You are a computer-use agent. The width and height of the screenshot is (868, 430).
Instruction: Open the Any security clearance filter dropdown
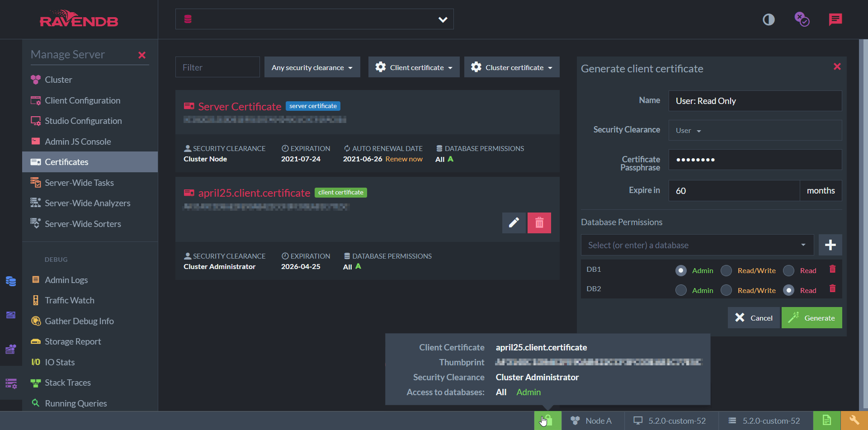pyautogui.click(x=312, y=67)
